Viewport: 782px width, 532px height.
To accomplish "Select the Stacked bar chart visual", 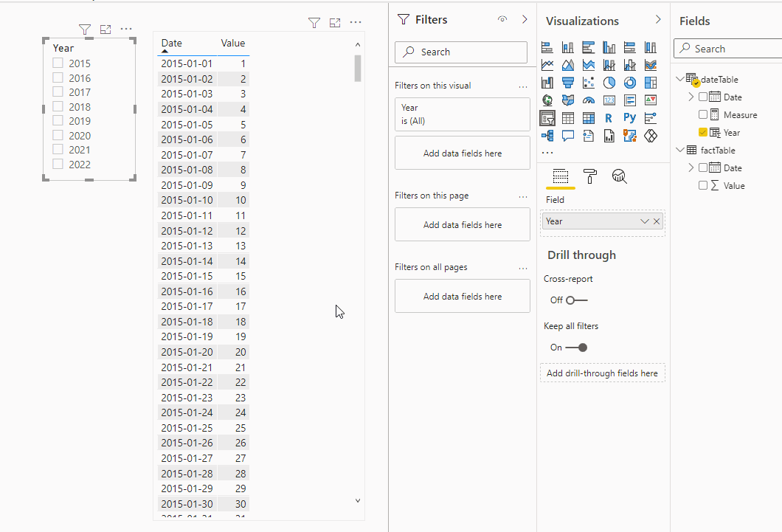I will pyautogui.click(x=547, y=47).
